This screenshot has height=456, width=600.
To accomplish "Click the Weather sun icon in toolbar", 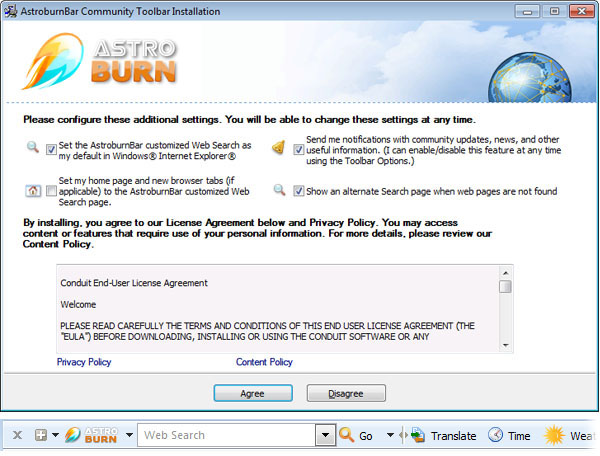I will click(x=554, y=435).
